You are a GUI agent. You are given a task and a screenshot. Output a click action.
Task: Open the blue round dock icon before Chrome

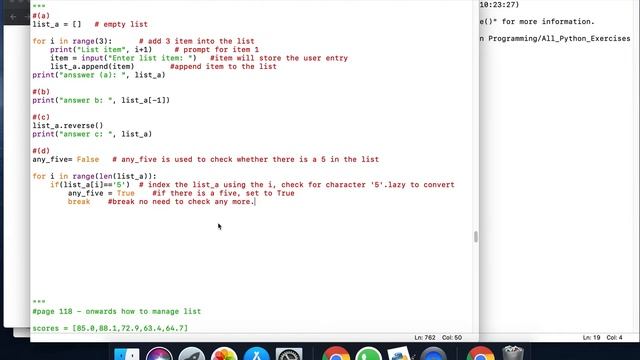click(x=433, y=354)
